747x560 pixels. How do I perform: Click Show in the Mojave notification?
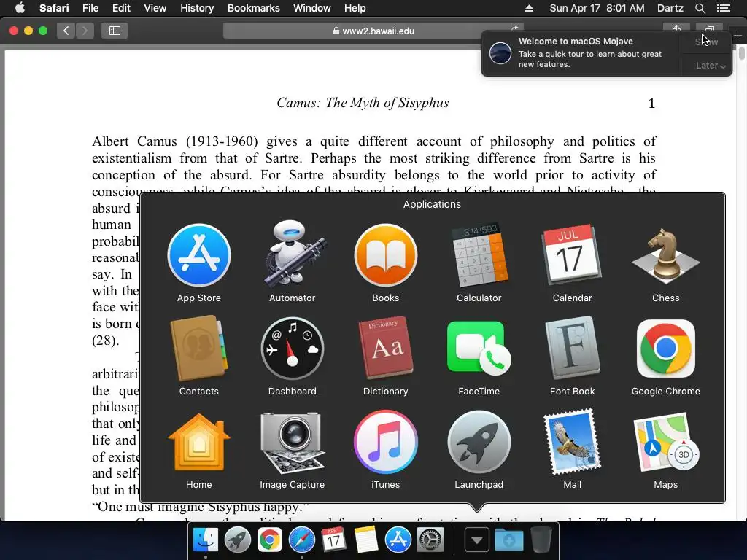point(706,42)
